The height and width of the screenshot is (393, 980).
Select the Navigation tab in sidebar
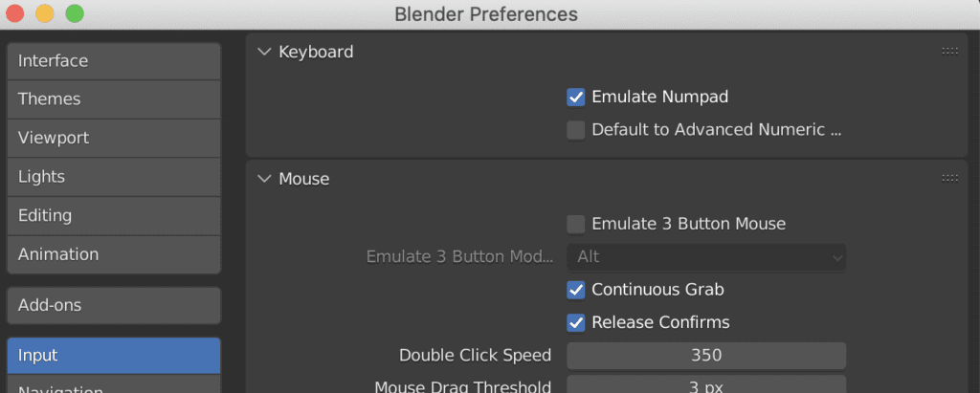(114, 386)
